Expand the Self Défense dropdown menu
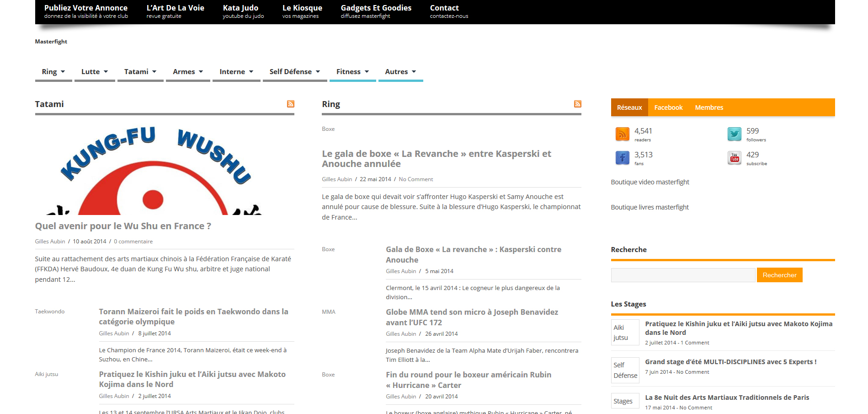 pos(294,72)
